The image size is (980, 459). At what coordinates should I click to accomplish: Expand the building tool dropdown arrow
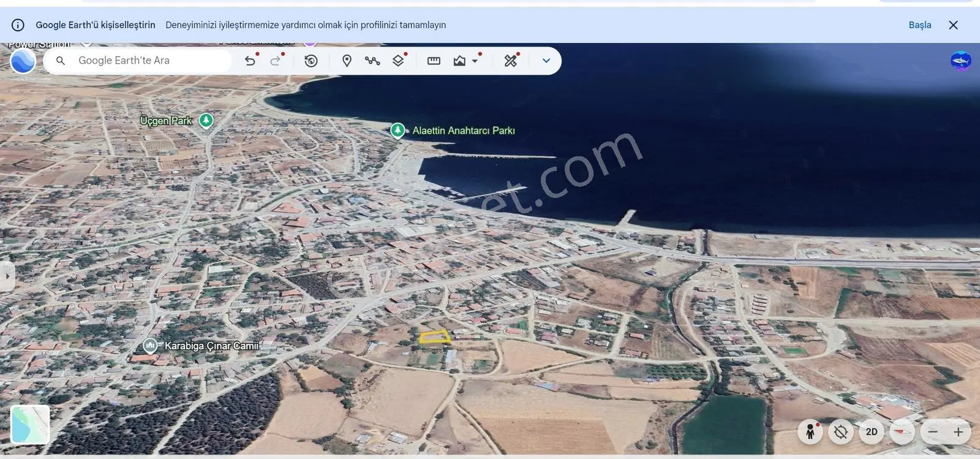tap(475, 61)
